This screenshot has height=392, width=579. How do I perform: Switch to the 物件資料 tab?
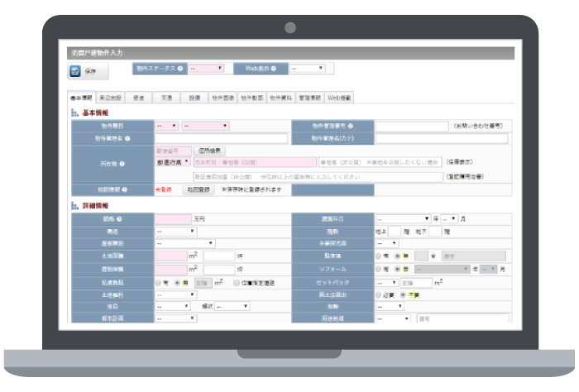coord(280,98)
